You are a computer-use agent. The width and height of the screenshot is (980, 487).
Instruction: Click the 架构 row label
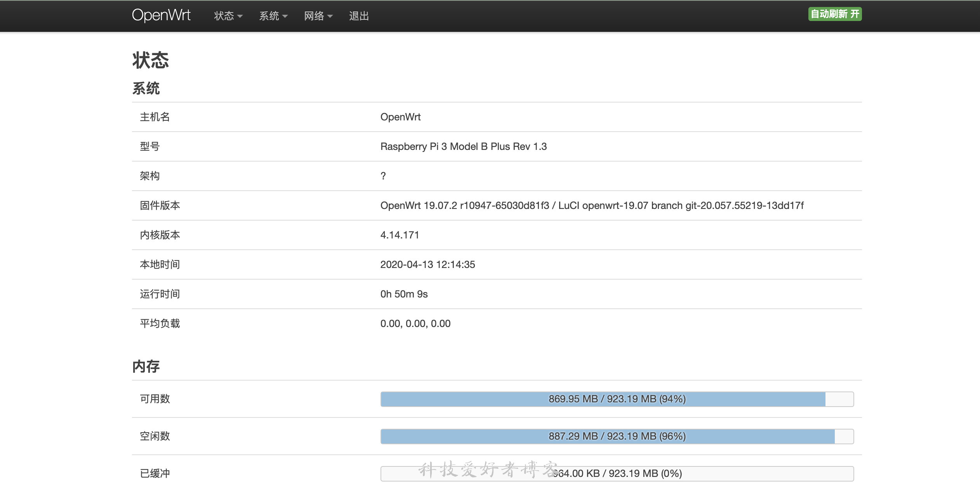pyautogui.click(x=150, y=176)
